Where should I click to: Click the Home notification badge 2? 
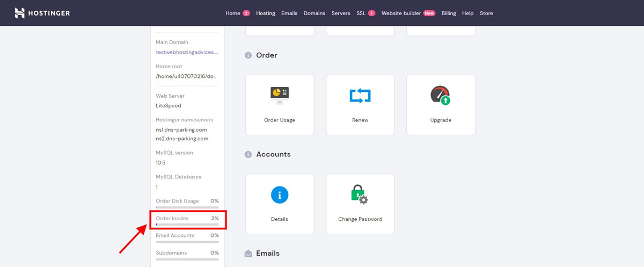coord(246,13)
